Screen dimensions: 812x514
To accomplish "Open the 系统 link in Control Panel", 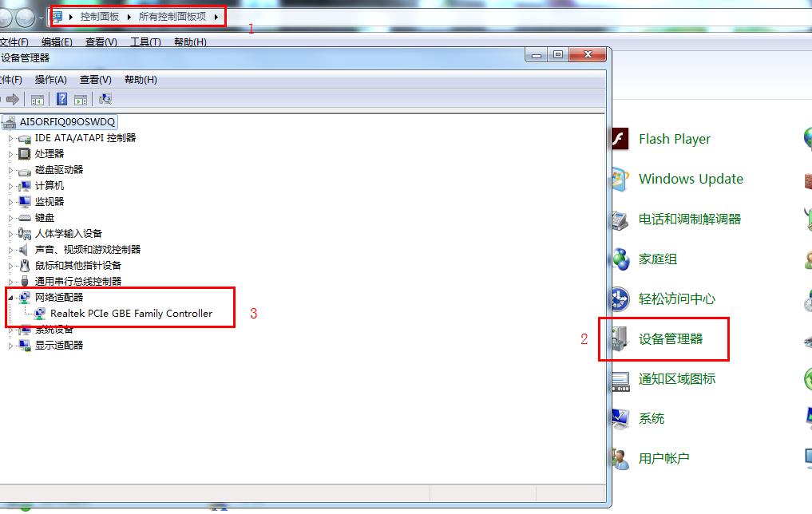I will coord(652,419).
